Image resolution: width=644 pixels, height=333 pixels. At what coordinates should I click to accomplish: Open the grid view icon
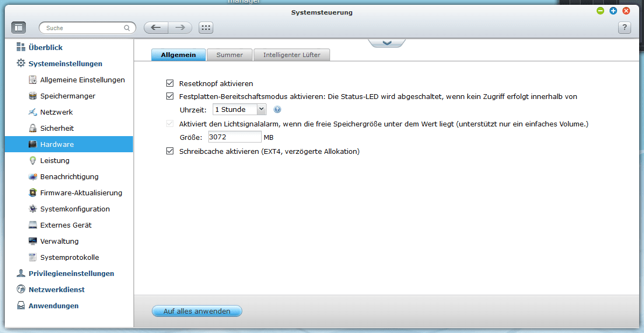tap(206, 27)
